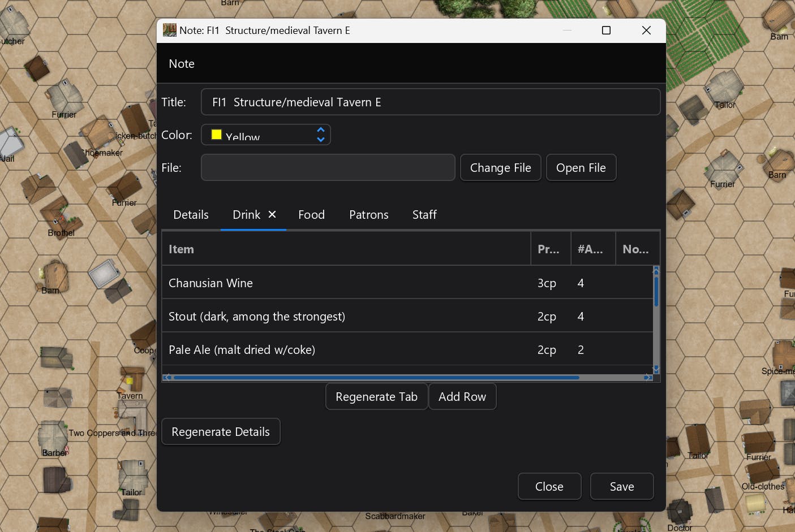Click the scroll-up arrow of the table
795x532 pixels.
(x=656, y=270)
